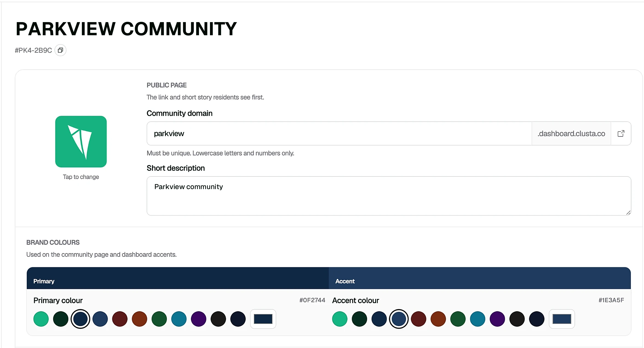Screen dimensions: 644x348
Task: Pick dark forest green Accent colour swatch
Action: pyautogui.click(x=359, y=319)
